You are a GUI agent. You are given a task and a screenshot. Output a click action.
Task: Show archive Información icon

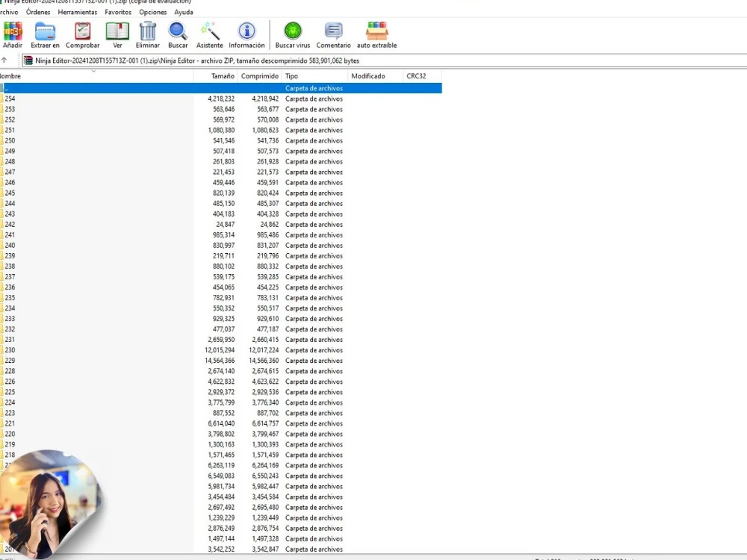pyautogui.click(x=247, y=31)
